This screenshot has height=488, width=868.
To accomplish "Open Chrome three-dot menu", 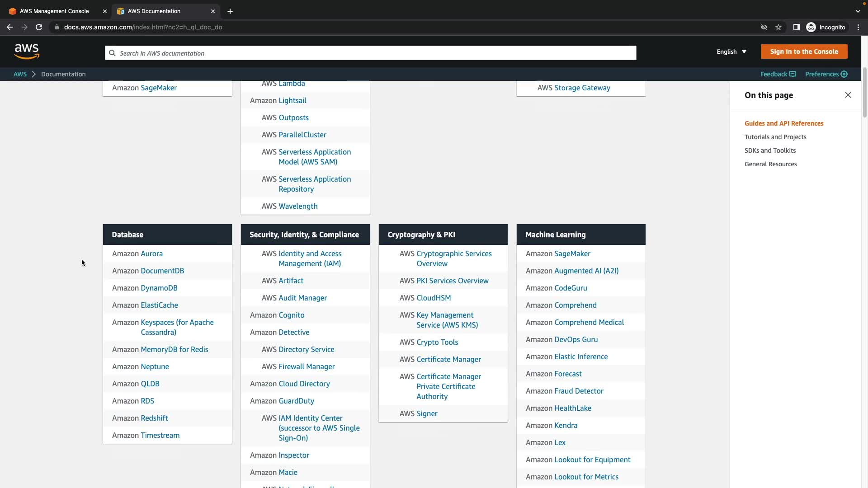I will (858, 27).
